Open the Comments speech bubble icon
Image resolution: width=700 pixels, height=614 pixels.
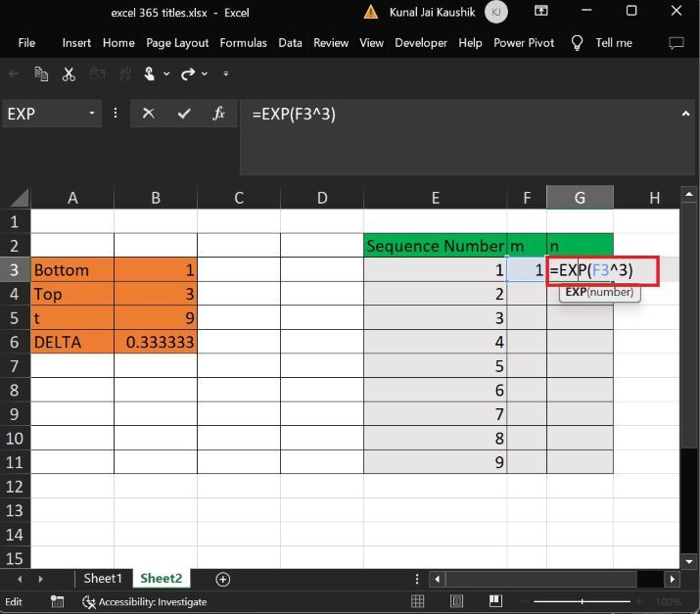(677, 43)
